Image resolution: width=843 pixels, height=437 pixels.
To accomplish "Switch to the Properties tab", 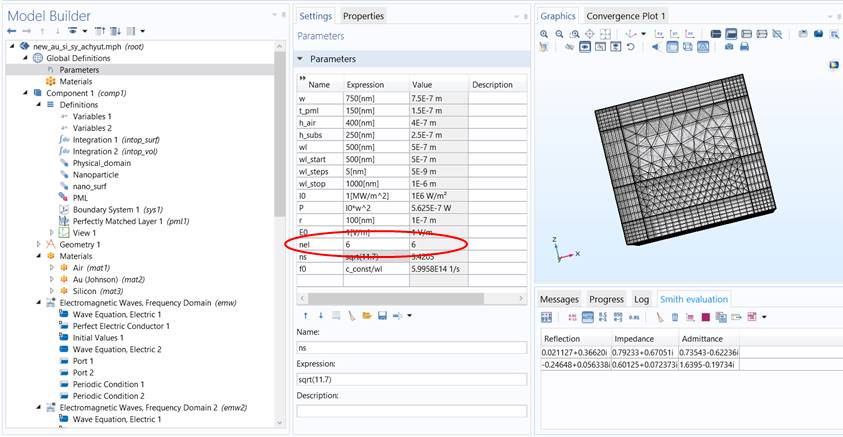I will pos(362,16).
